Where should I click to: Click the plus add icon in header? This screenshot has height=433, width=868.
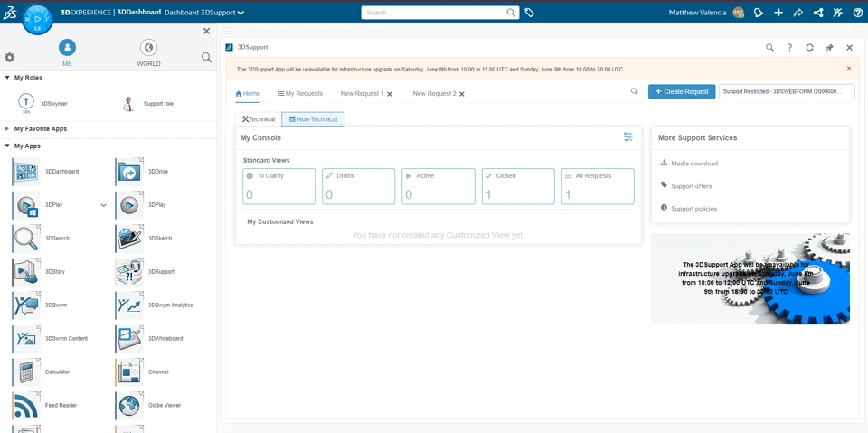(778, 13)
